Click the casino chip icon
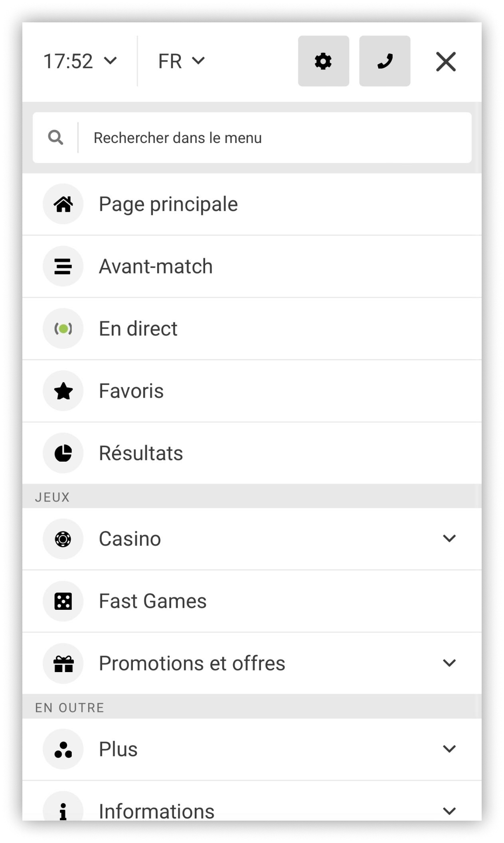Viewport: 504px width, 843px height. 63,538
